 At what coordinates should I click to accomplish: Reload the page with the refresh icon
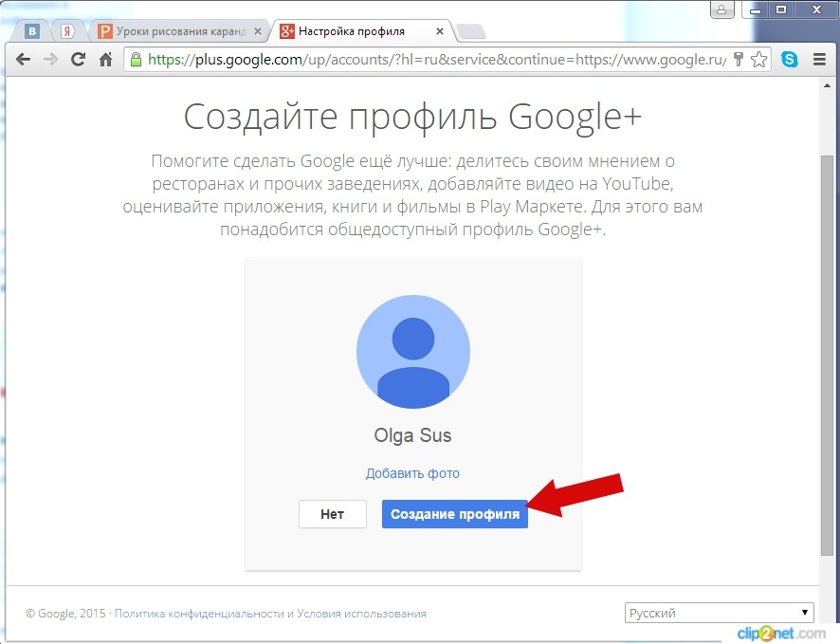[x=78, y=59]
